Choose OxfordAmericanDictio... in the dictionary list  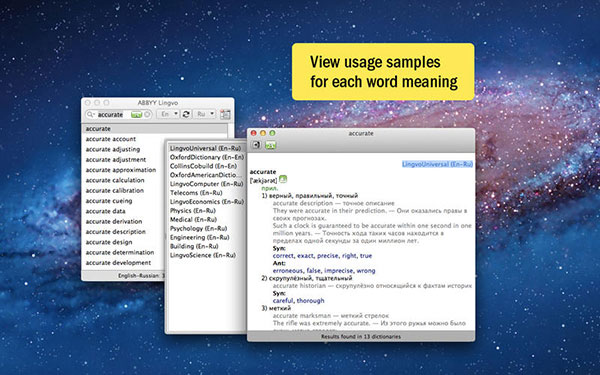206,175
